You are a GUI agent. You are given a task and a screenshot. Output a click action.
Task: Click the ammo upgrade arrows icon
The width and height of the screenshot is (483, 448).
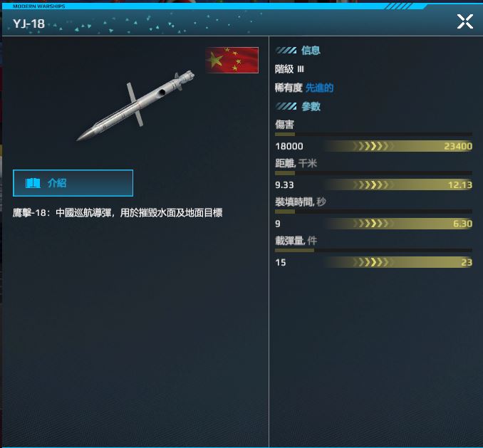tap(373, 262)
